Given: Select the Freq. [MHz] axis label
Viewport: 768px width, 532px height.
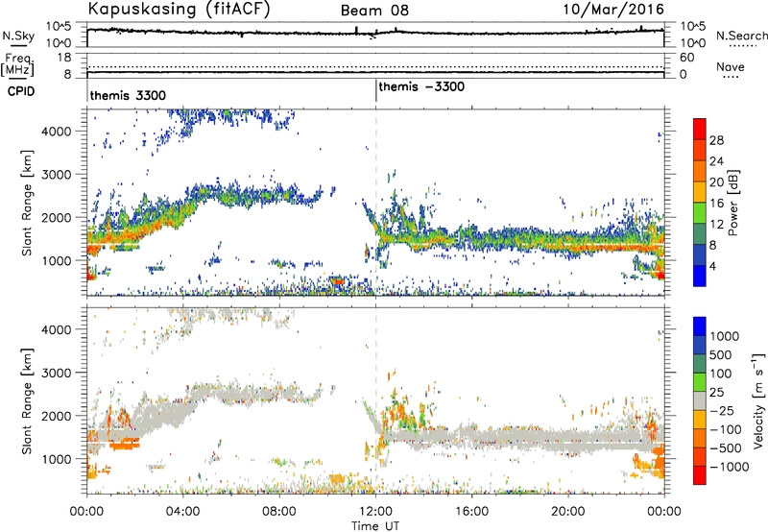Looking at the screenshot, I should coord(17,65).
